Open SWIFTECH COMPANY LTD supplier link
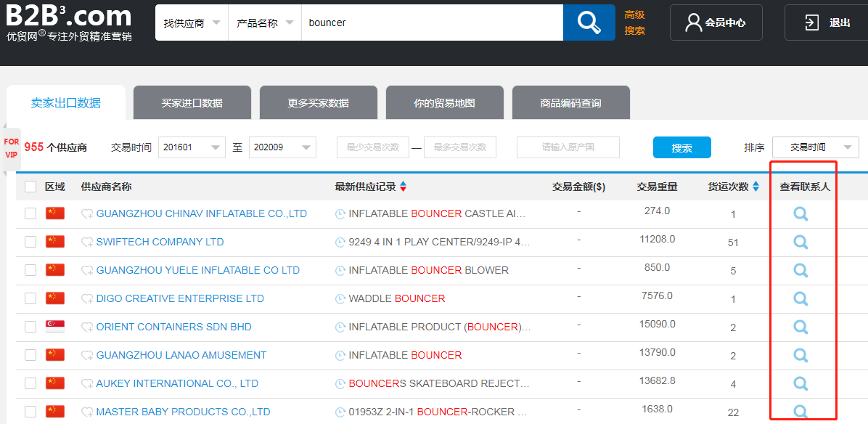Screen dimensions: 868x424 pos(160,242)
